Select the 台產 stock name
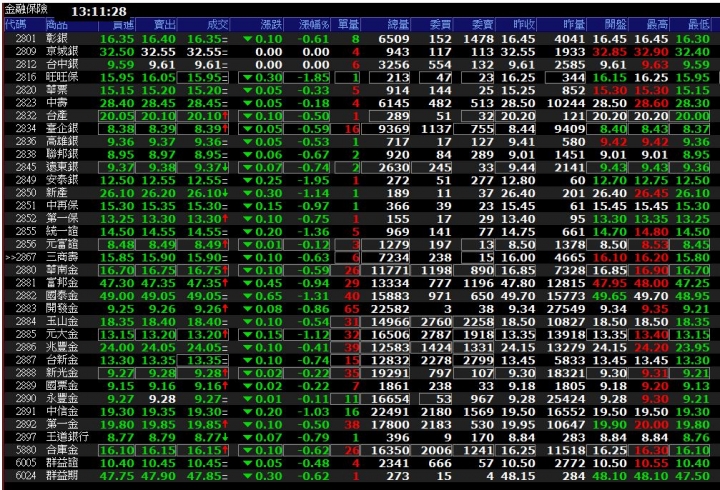 click(56, 116)
